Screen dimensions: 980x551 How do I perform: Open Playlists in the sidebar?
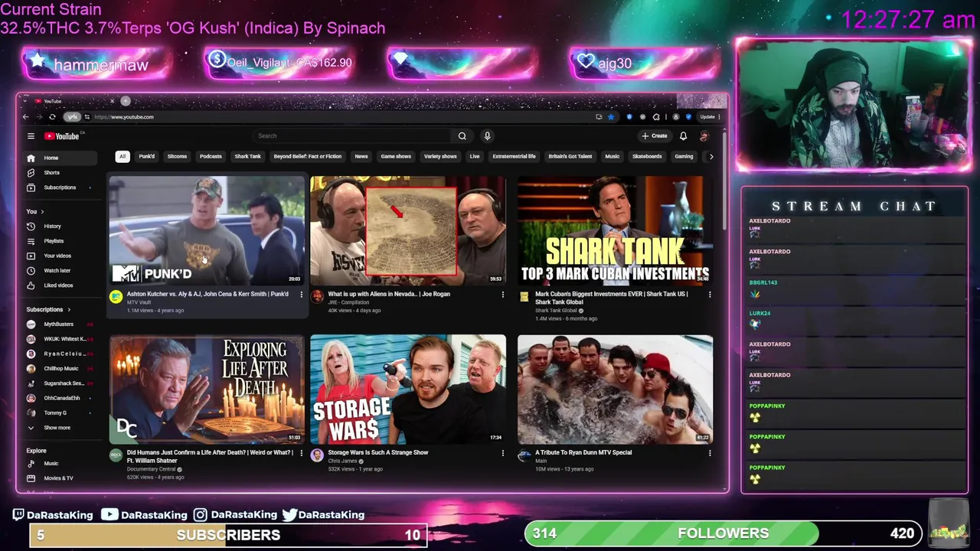pos(61,241)
